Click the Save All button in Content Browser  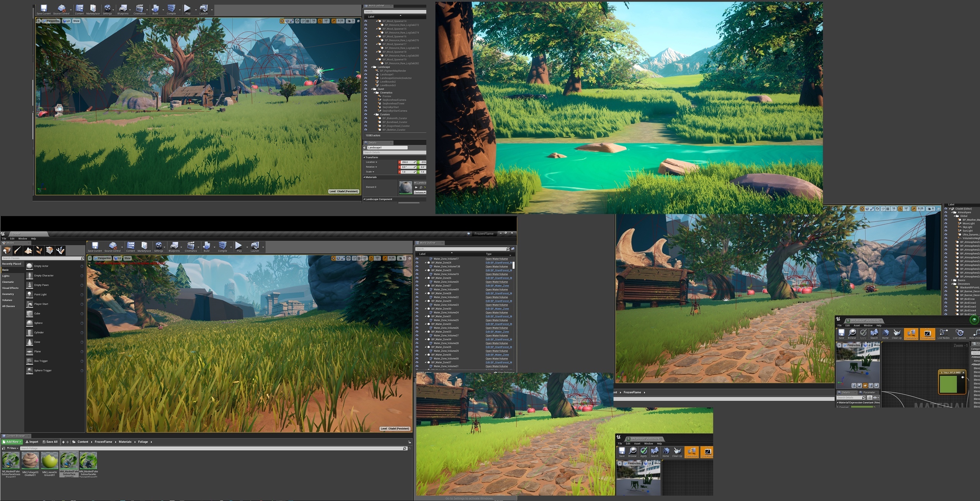50,442
